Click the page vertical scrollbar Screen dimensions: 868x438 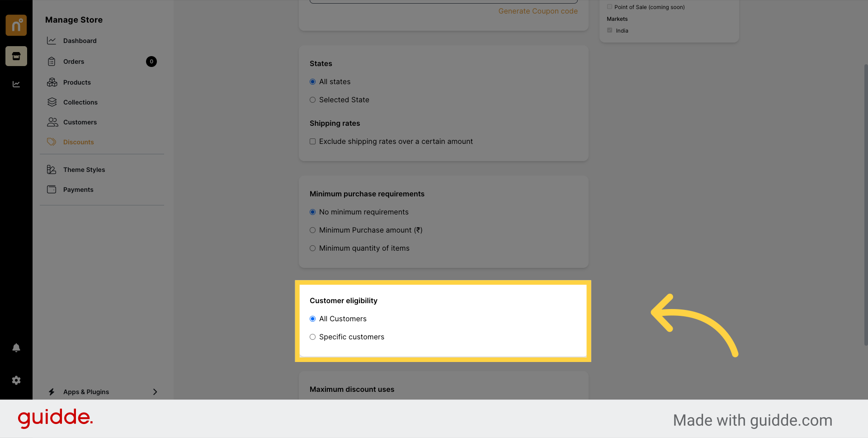(x=866, y=205)
